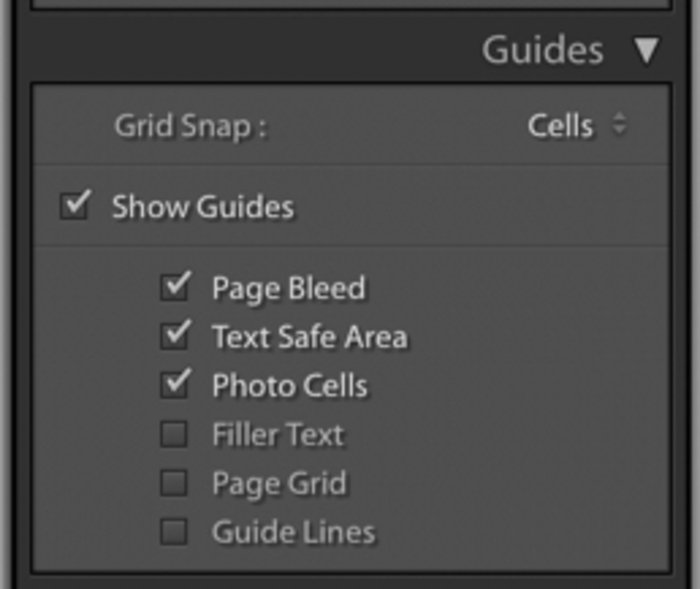Turn off the Text Safe Area checkbox
This screenshot has width=700, height=589.
175,335
